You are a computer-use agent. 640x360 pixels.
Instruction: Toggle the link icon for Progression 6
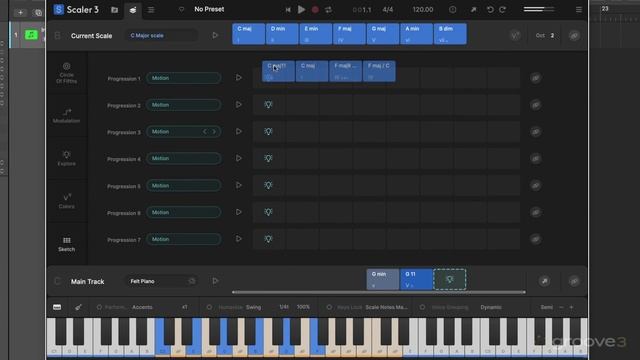(536, 212)
